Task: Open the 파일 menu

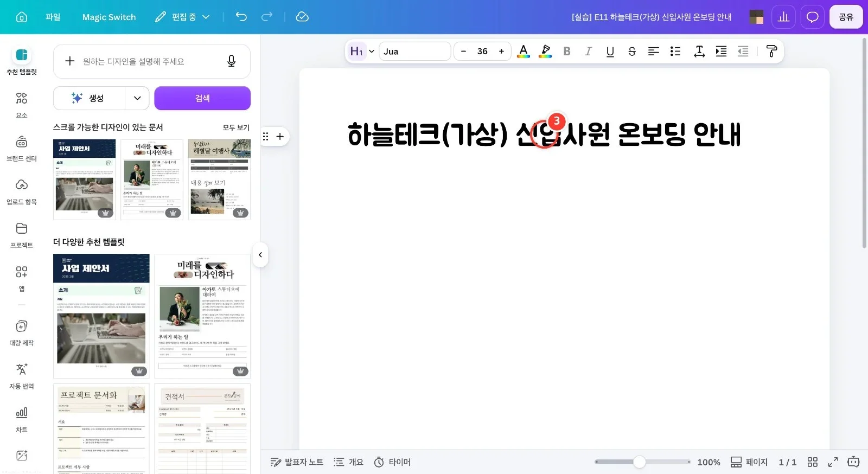Action: 53,17
